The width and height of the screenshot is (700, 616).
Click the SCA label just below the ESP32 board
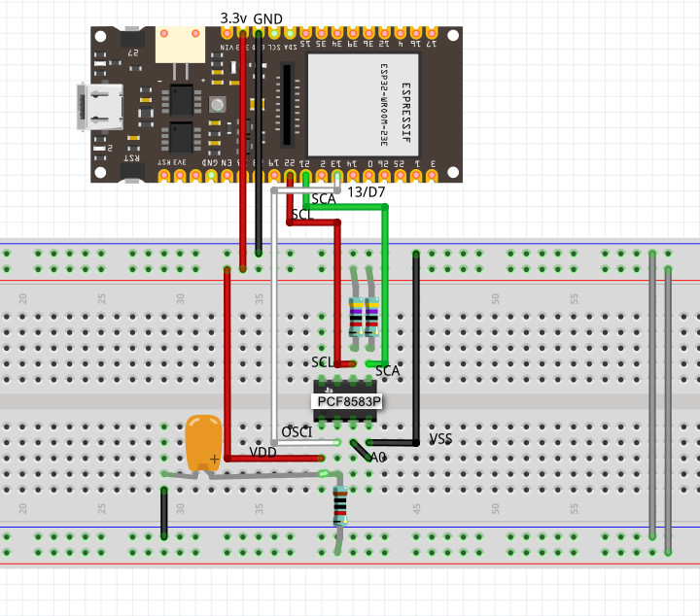pos(324,199)
